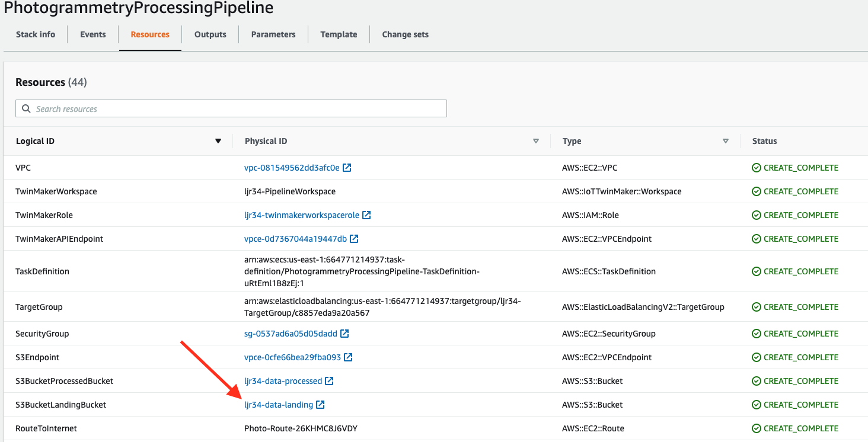This screenshot has height=442, width=868.
Task: Open the Outputs tab
Action: pos(210,34)
